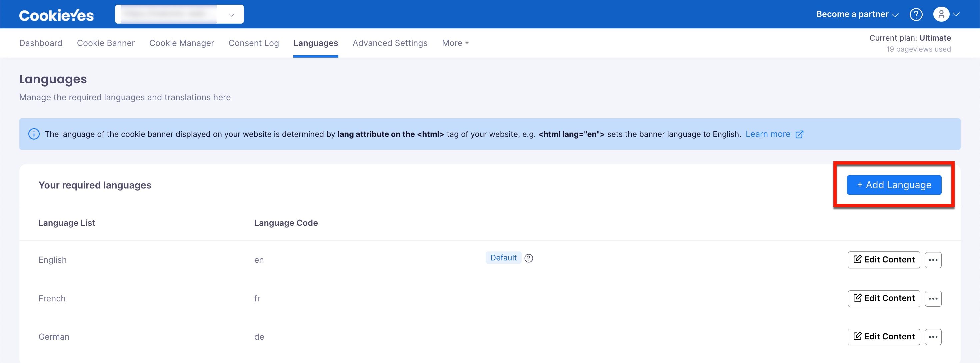Open the website selector dropdown

pyautogui.click(x=179, y=14)
